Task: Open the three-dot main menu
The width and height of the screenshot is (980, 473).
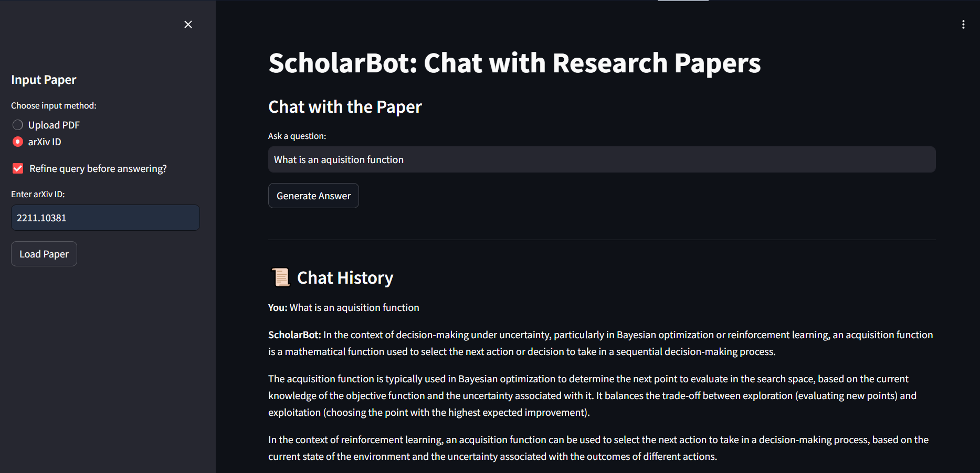Action: tap(963, 25)
